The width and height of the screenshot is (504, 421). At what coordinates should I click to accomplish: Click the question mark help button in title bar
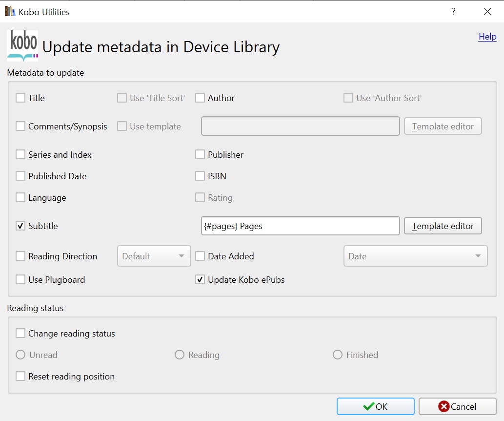[453, 12]
